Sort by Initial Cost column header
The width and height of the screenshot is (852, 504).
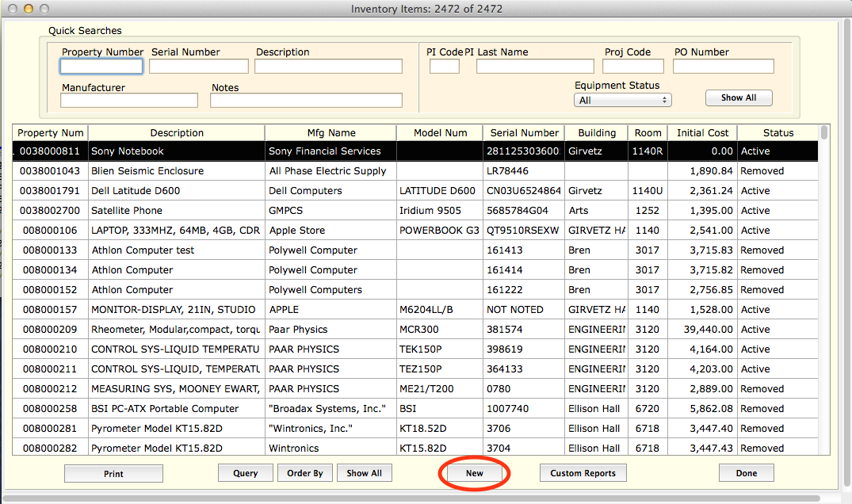point(702,133)
